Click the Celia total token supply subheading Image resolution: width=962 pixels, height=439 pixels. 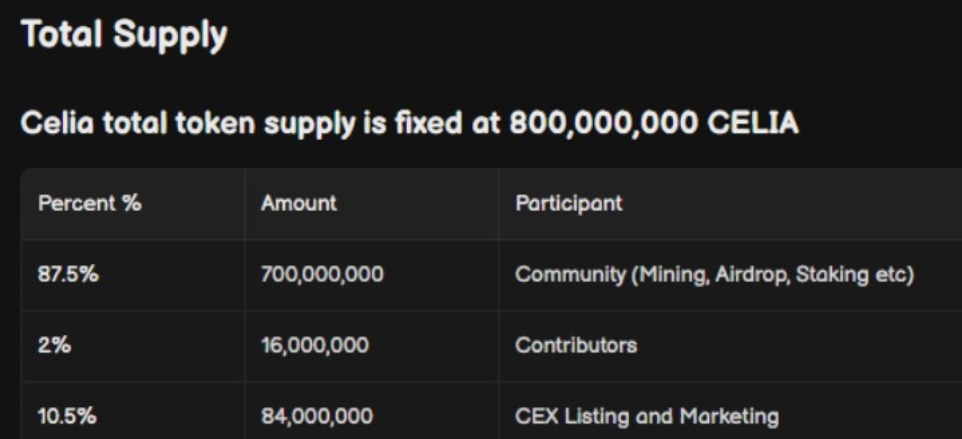(x=409, y=124)
